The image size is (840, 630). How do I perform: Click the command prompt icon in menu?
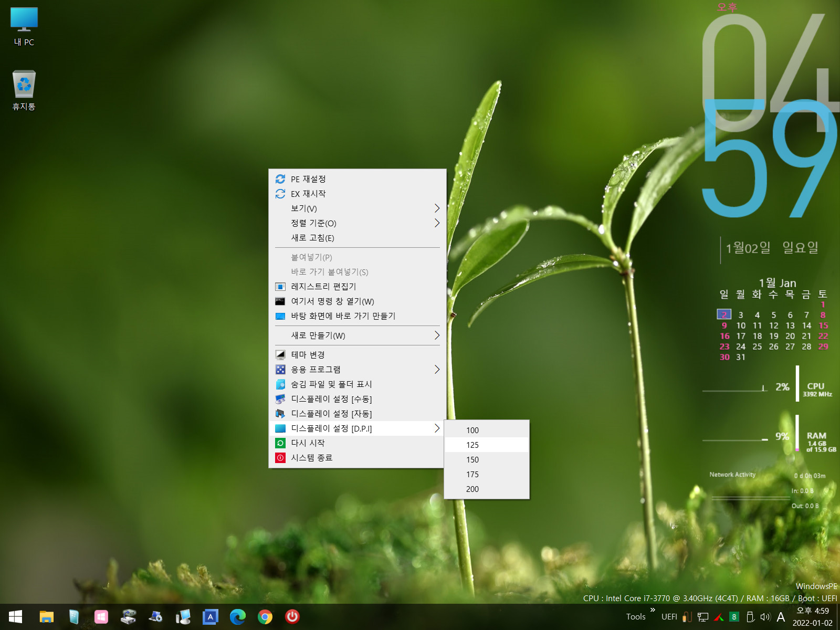(x=280, y=301)
